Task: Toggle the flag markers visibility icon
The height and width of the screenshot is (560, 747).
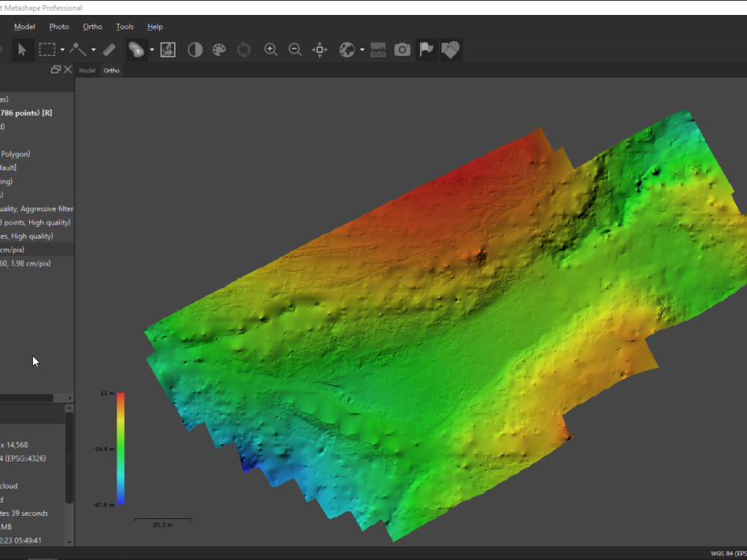Action: 427,49
